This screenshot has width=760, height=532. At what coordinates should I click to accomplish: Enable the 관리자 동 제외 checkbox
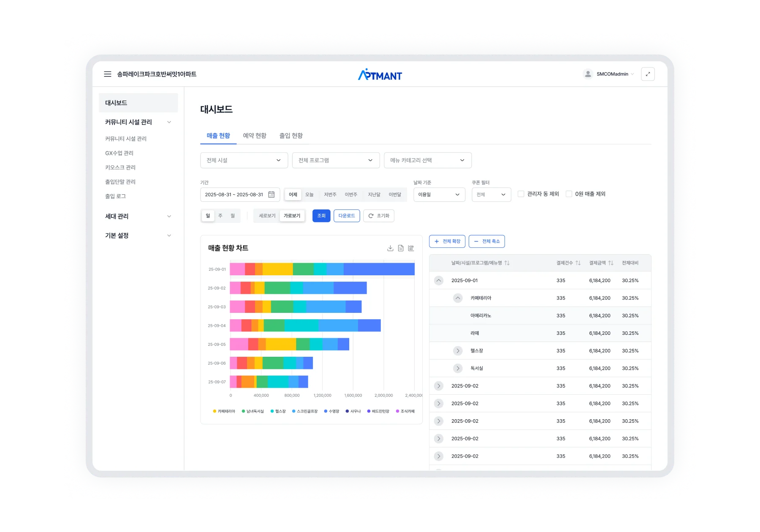pos(521,194)
